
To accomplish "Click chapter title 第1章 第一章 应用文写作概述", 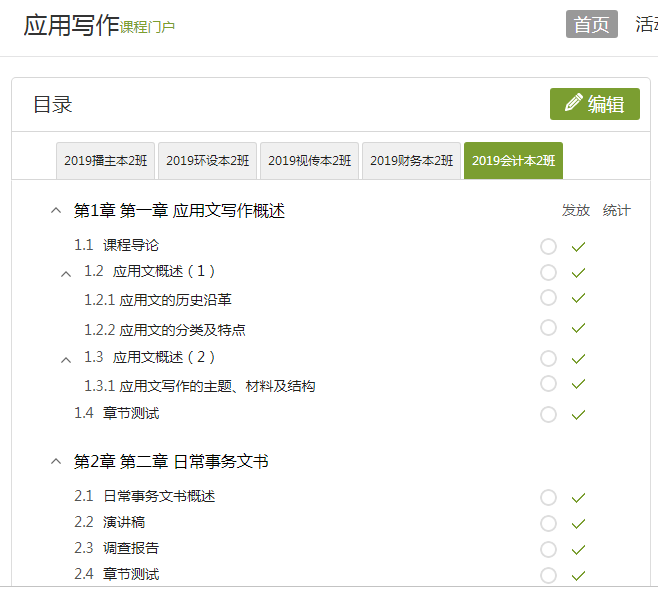I will point(179,211).
